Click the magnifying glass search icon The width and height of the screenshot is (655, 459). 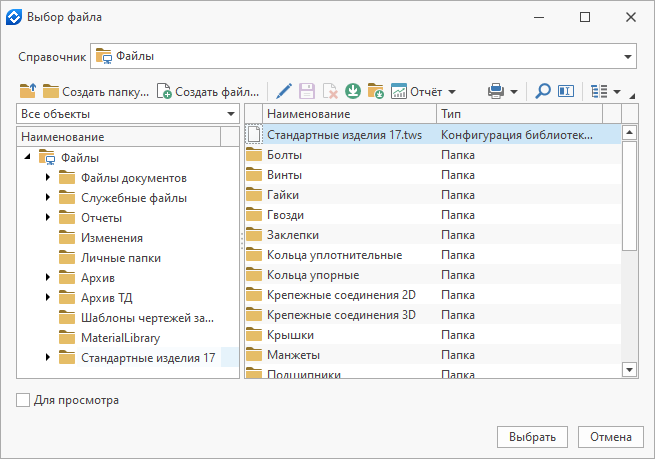click(543, 91)
